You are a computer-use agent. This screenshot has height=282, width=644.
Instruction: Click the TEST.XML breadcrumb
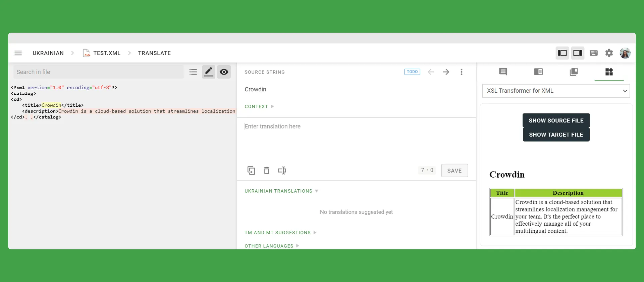[x=107, y=53]
